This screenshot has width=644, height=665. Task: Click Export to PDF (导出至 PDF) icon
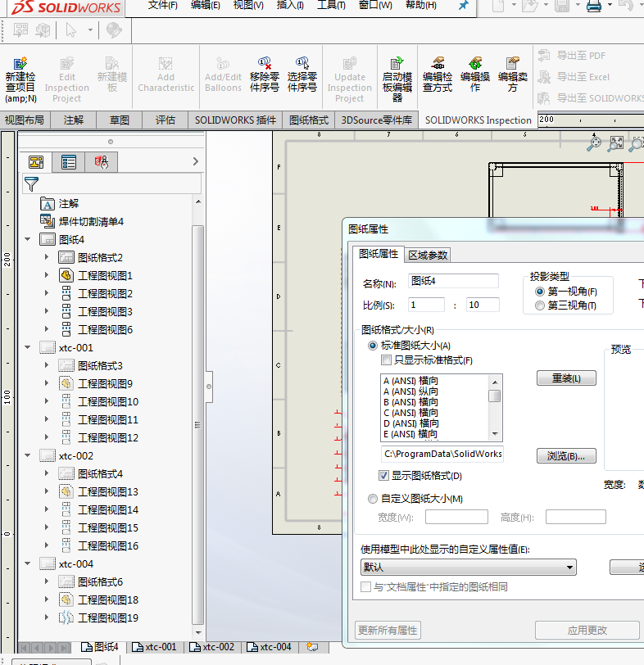click(544, 55)
